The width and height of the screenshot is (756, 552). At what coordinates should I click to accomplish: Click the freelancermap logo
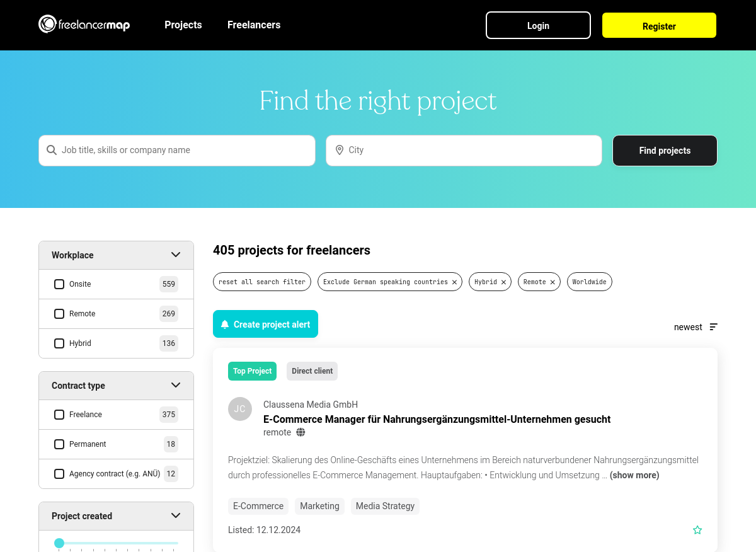pos(84,25)
